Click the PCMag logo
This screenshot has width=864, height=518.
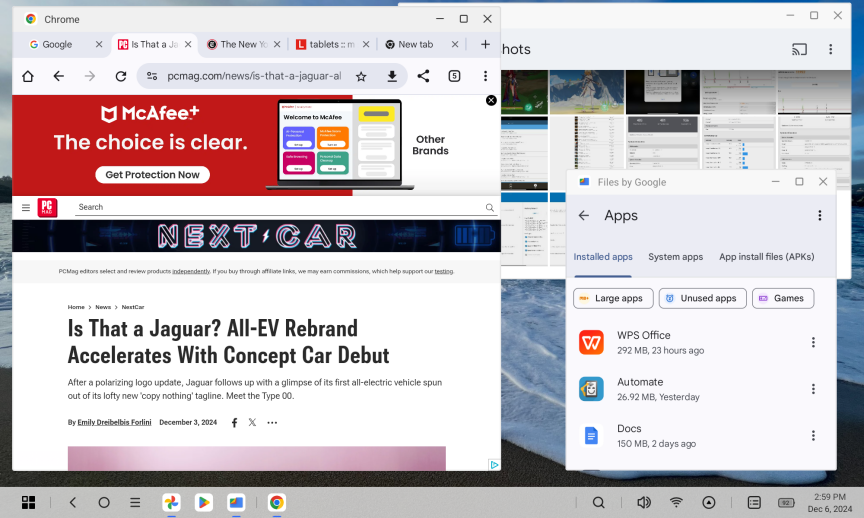coord(47,207)
